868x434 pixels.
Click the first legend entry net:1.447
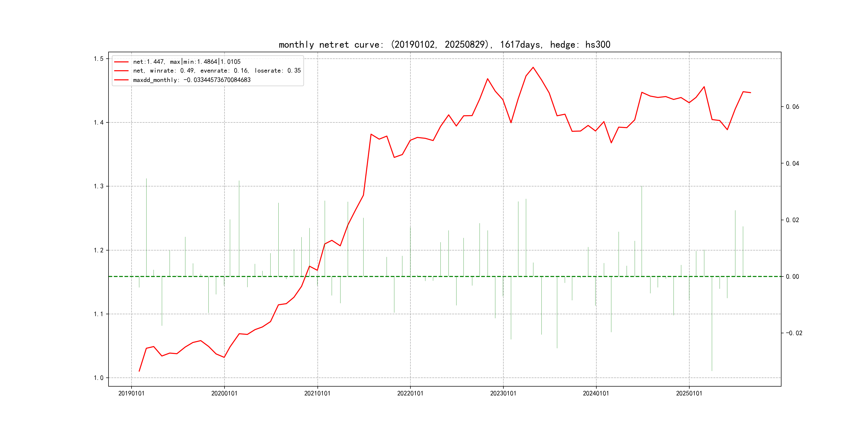(187, 62)
